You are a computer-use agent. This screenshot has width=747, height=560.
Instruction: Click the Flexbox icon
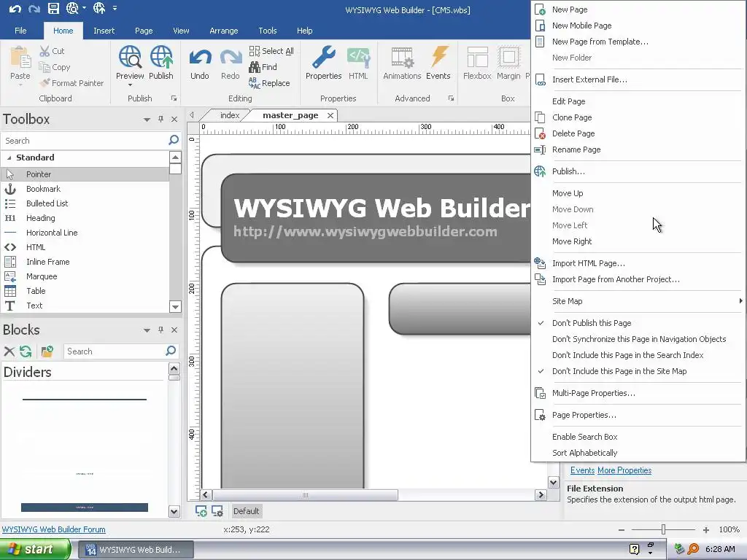tap(477, 57)
